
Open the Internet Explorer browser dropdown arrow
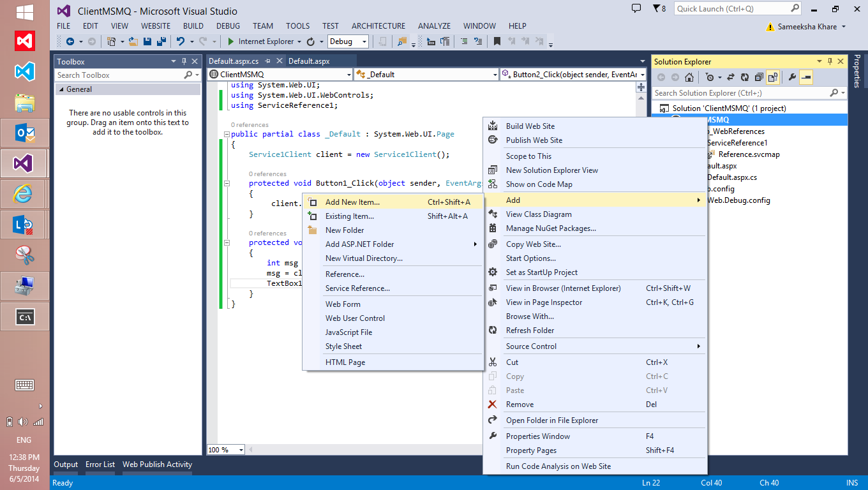click(300, 41)
